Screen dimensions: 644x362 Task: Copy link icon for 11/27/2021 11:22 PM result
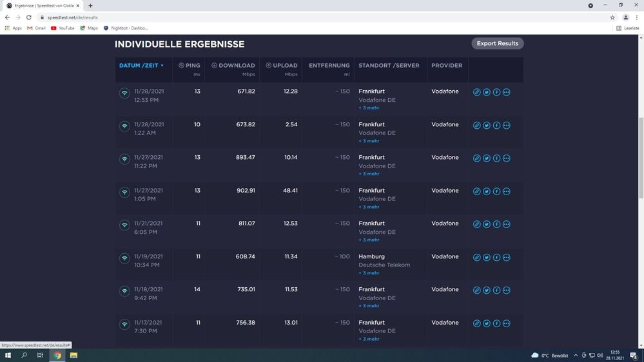pos(476,158)
